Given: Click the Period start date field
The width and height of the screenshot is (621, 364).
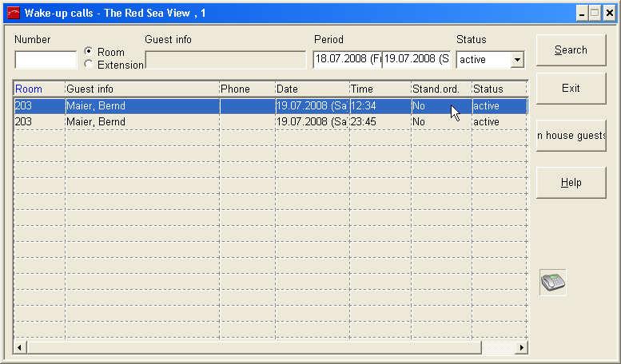Looking at the screenshot, I should [347, 60].
